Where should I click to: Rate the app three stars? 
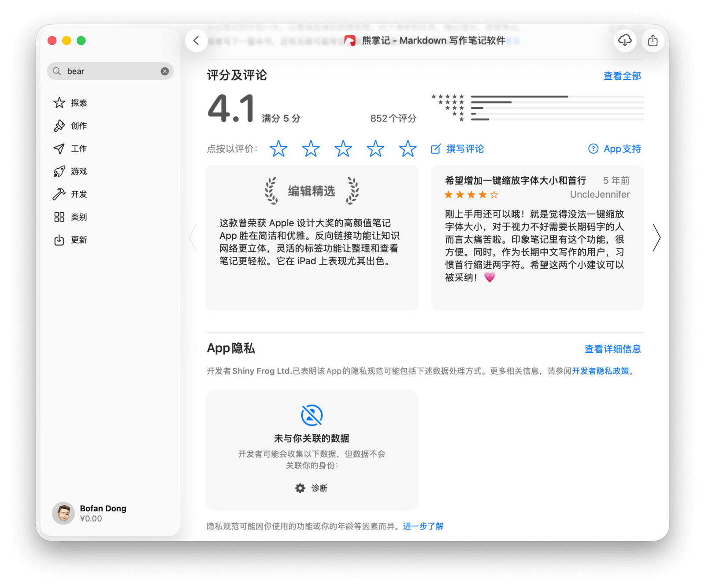[343, 149]
